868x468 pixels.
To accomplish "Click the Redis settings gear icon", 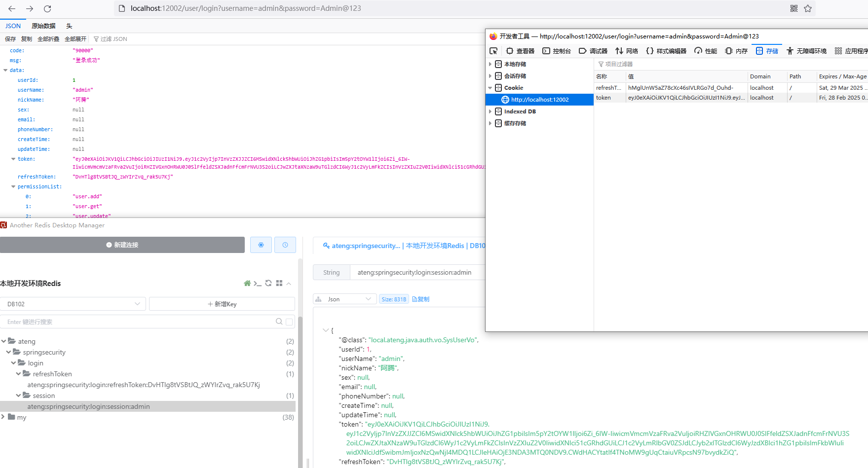I will tap(261, 245).
